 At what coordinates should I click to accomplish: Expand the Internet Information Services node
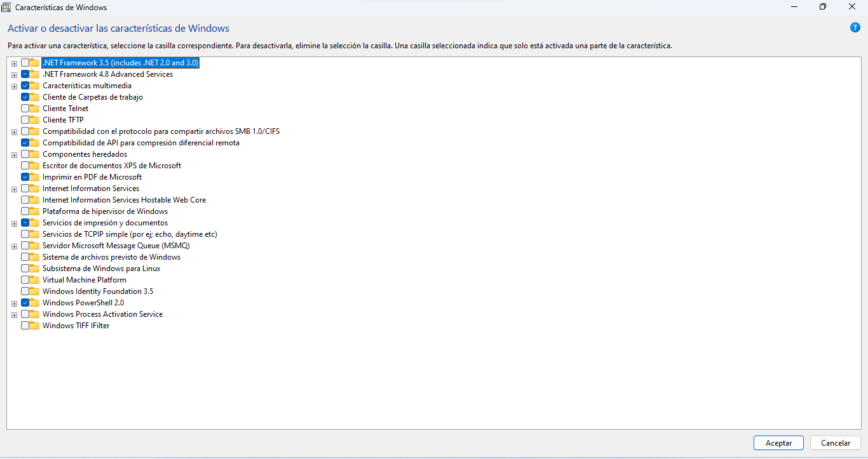coord(14,189)
